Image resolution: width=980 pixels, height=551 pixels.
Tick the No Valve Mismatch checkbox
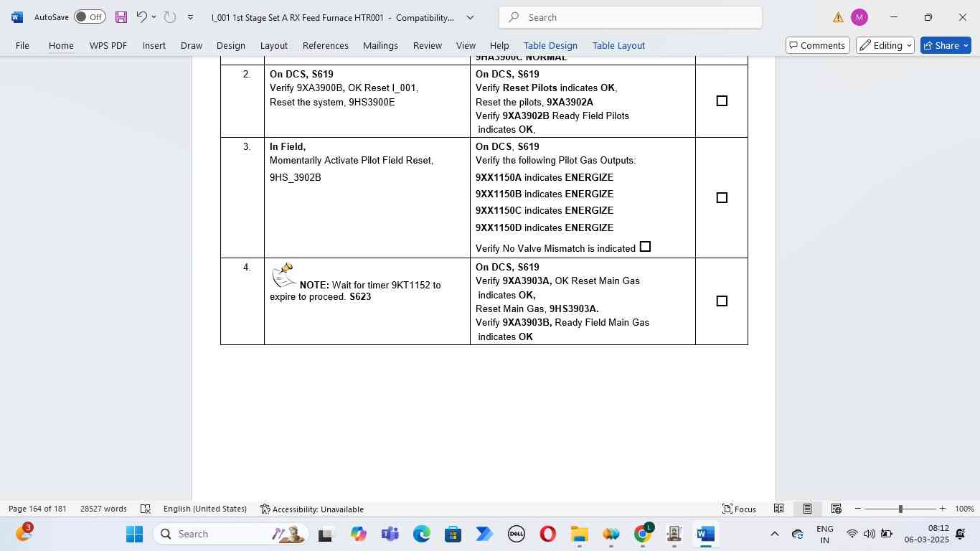[x=645, y=247]
